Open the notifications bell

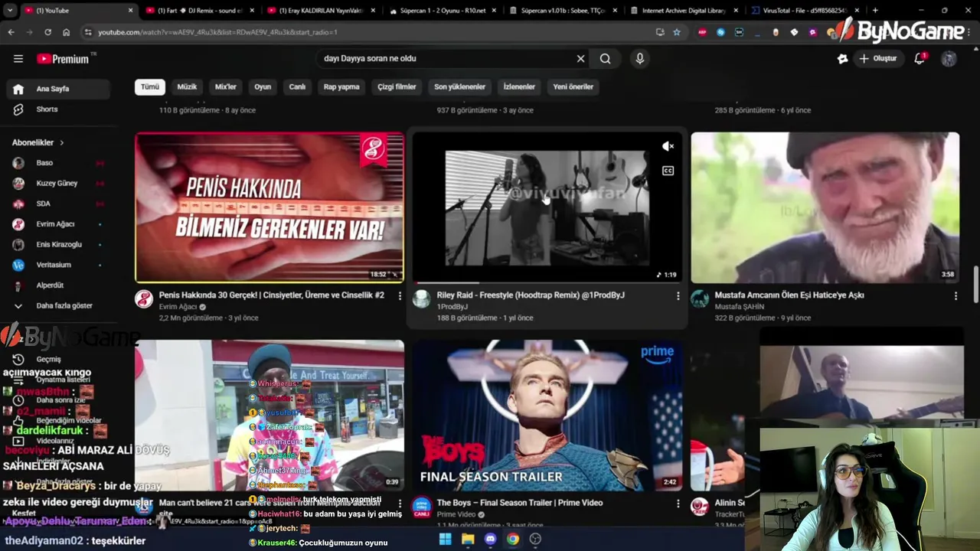pos(920,58)
